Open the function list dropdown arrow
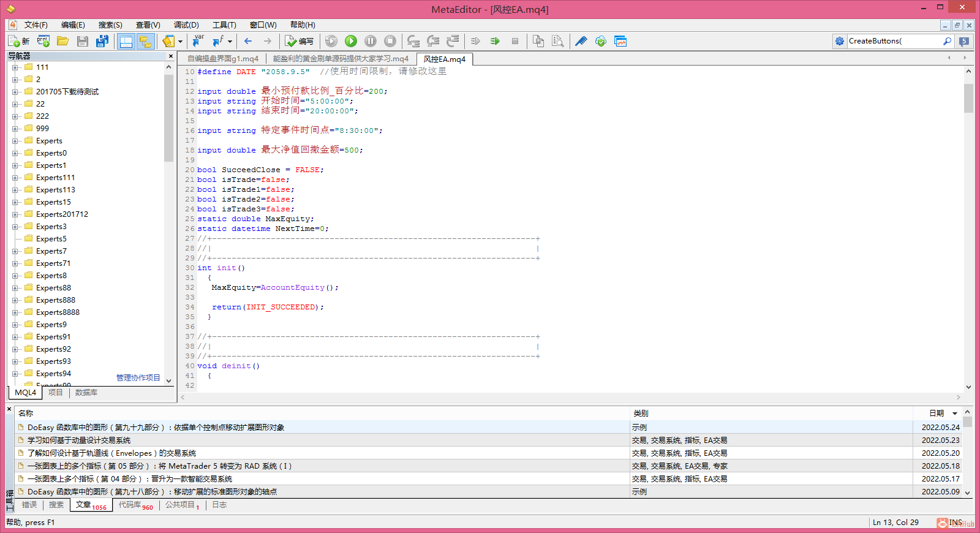980x533 pixels. point(230,41)
